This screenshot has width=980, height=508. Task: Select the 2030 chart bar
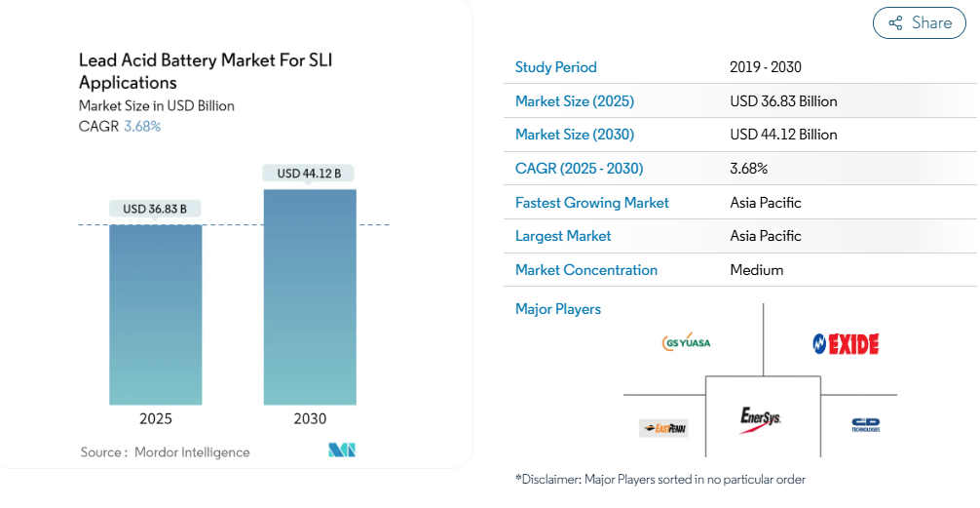point(310,297)
